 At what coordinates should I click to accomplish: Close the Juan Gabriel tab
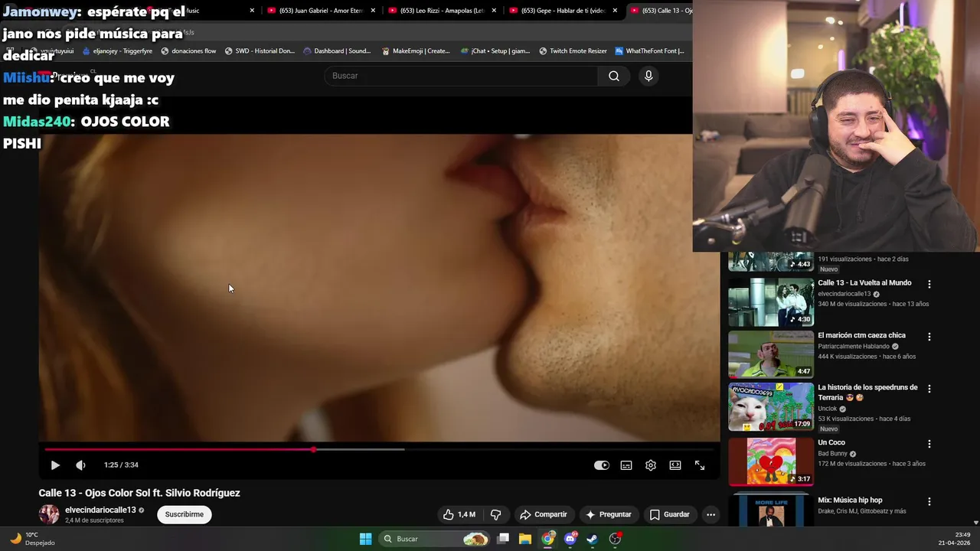tap(373, 11)
